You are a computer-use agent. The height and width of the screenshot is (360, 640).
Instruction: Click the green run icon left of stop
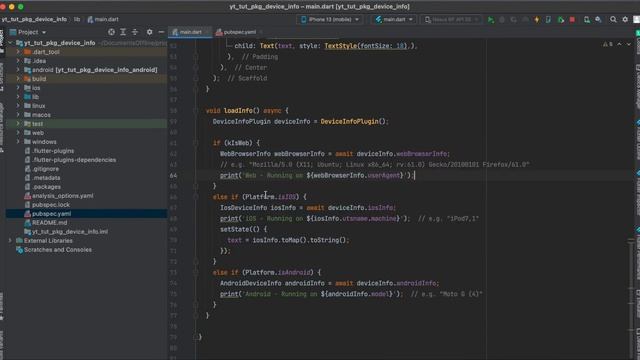561,20
